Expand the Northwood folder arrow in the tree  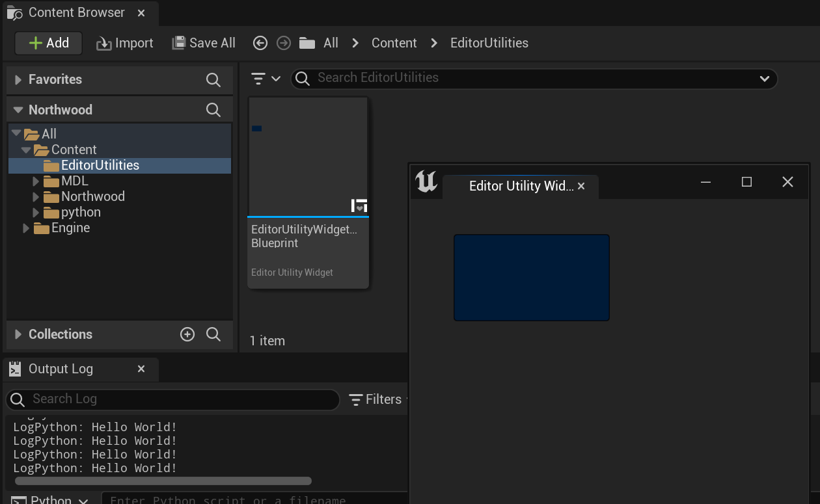(x=36, y=196)
